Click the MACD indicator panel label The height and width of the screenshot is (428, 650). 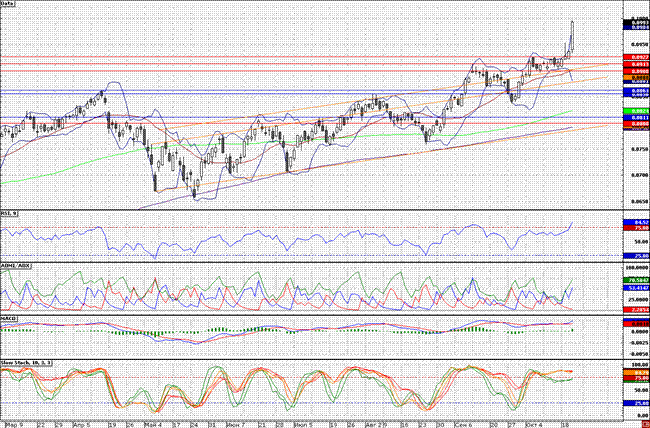(x=11, y=319)
